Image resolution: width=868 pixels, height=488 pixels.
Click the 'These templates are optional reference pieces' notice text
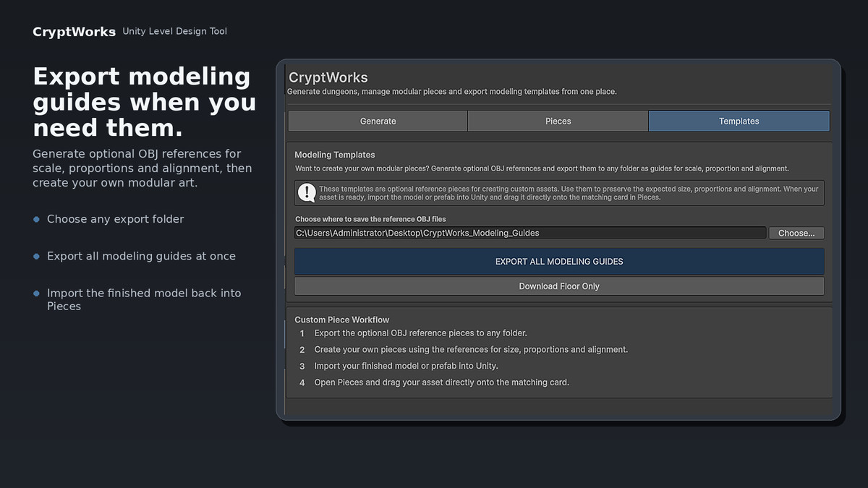(569, 193)
